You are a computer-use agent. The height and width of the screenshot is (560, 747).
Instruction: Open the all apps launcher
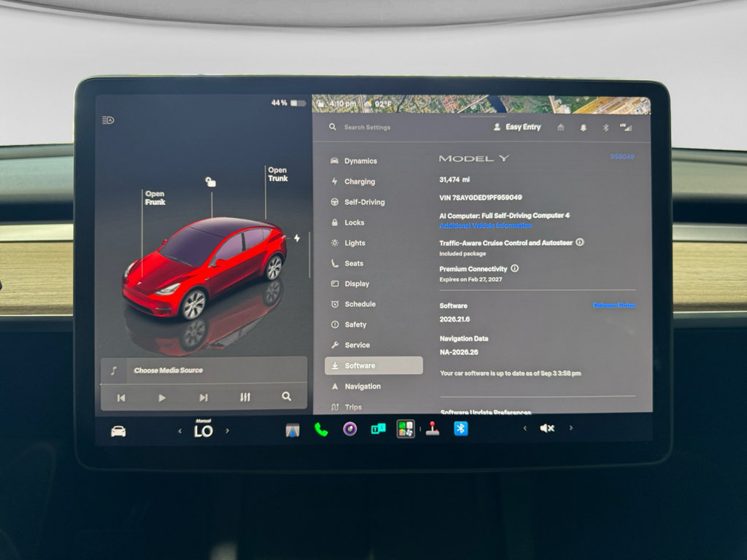[406, 429]
